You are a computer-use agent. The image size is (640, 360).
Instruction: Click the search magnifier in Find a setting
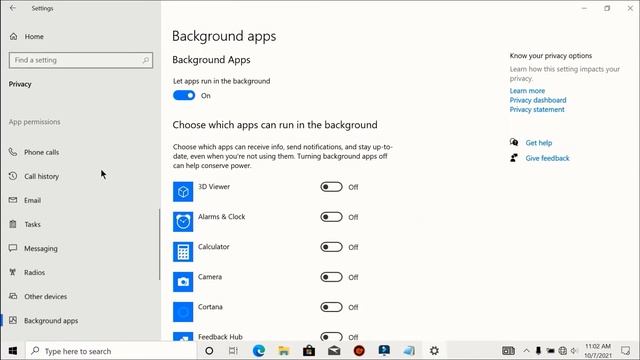(146, 60)
